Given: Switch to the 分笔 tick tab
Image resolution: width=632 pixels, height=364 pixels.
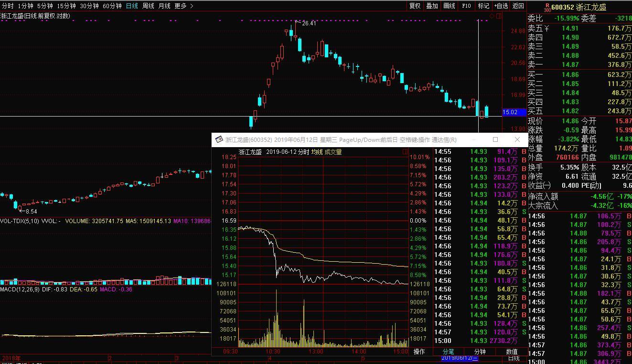Looking at the screenshot, I should (448, 352).
